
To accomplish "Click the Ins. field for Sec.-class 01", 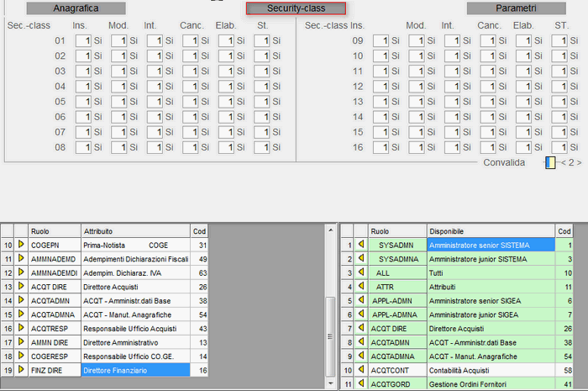I will tap(83, 40).
